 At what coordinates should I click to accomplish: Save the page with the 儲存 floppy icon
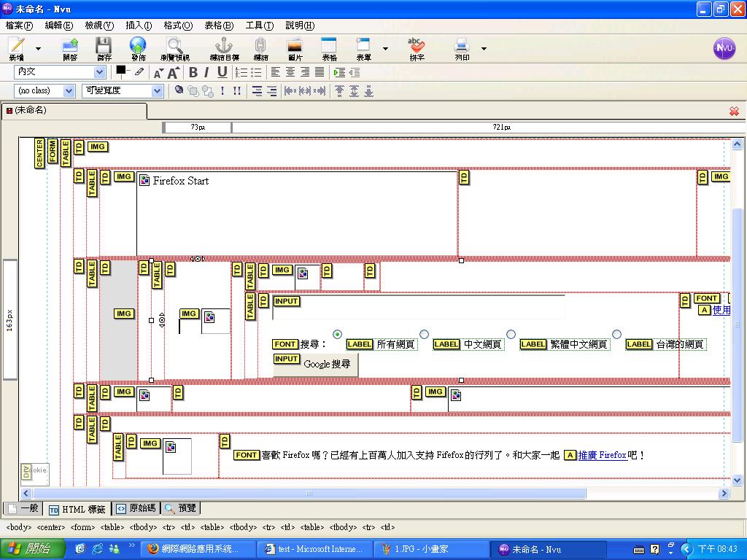104,49
